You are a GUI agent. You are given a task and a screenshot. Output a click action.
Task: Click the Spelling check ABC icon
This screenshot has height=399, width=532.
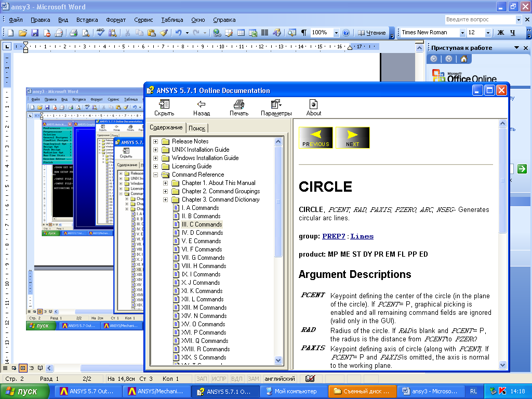click(x=100, y=33)
